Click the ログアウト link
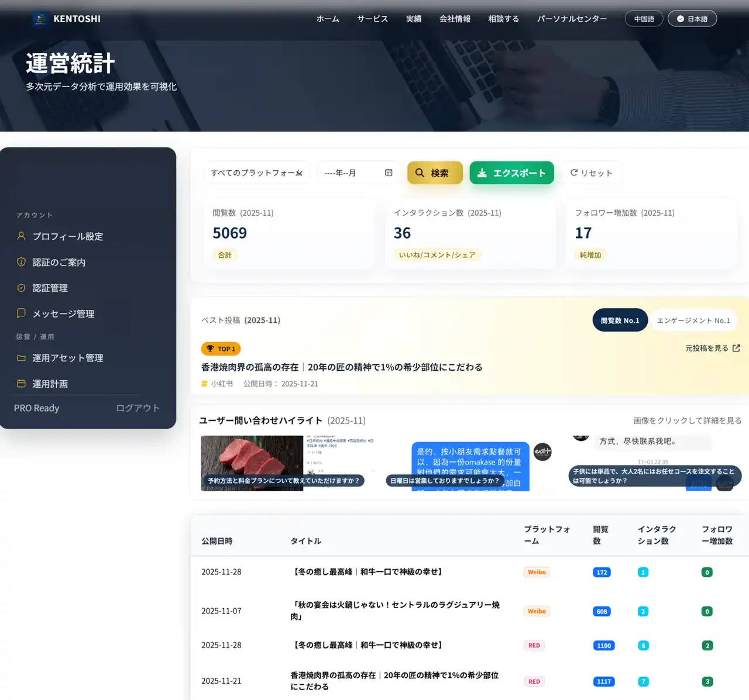 [x=138, y=408]
